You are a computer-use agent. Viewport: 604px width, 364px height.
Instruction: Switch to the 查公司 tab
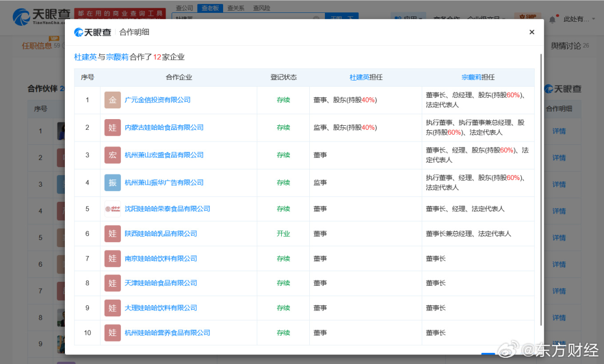(x=184, y=8)
